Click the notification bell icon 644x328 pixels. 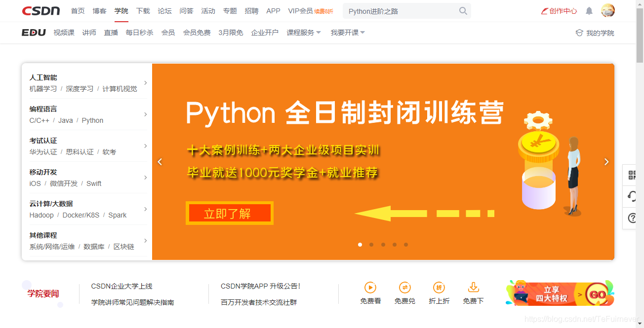point(589,10)
